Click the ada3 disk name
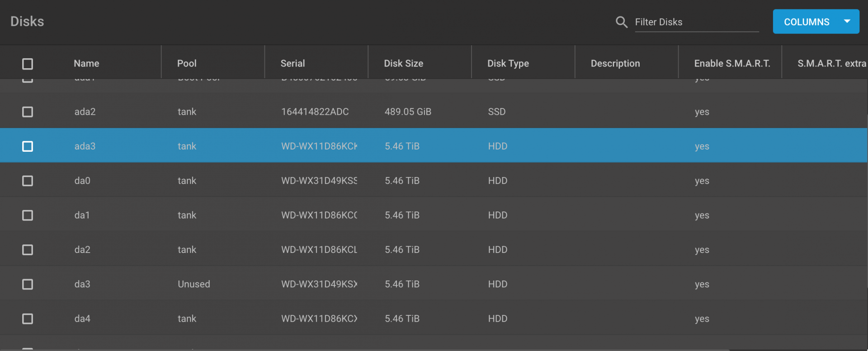The height and width of the screenshot is (351, 868). pos(85,146)
